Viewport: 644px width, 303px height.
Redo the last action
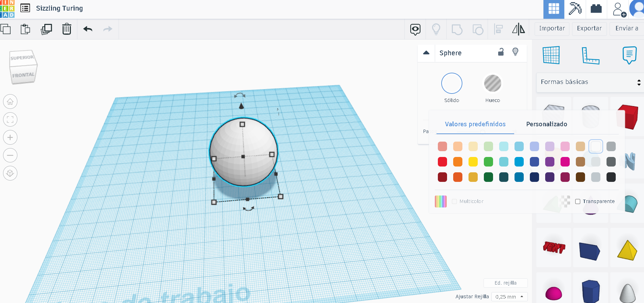point(108,29)
